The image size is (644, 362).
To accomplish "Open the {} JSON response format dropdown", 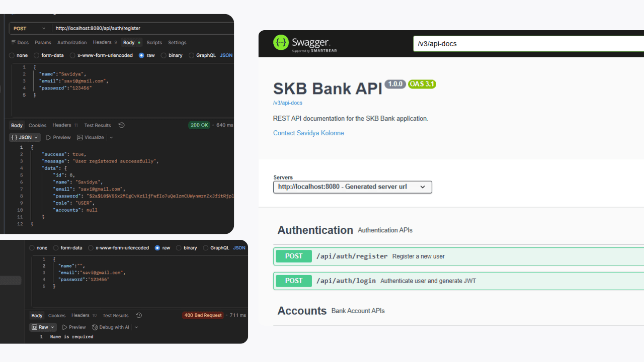I will click(x=25, y=137).
